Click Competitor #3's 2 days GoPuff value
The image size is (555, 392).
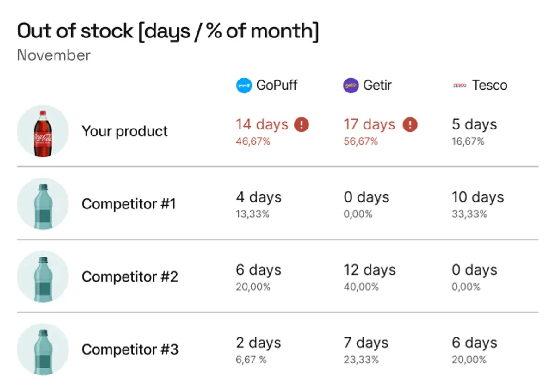[258, 343]
